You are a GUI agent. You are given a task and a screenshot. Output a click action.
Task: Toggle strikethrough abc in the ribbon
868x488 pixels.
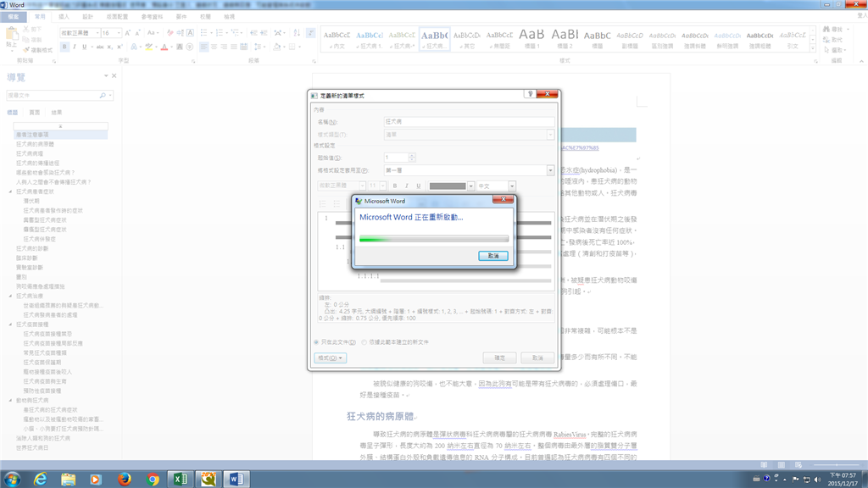pyautogui.click(x=100, y=47)
